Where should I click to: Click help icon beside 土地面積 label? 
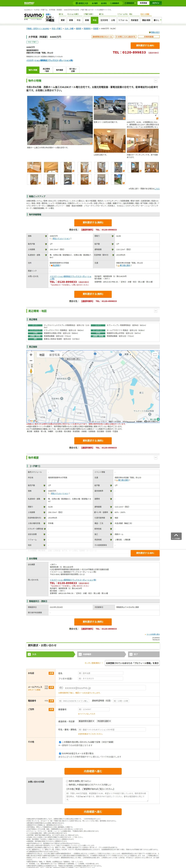(46, 250)
